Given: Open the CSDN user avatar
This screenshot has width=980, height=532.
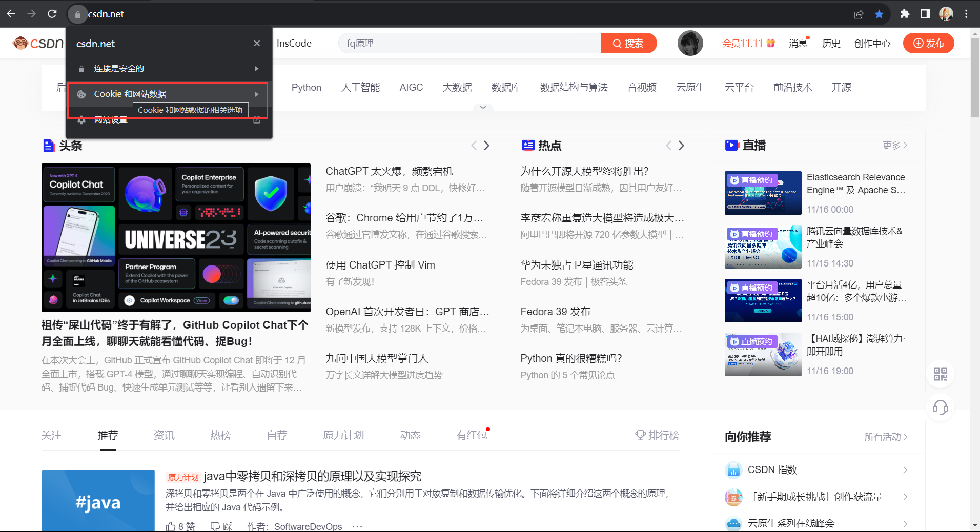Looking at the screenshot, I should click(x=690, y=43).
